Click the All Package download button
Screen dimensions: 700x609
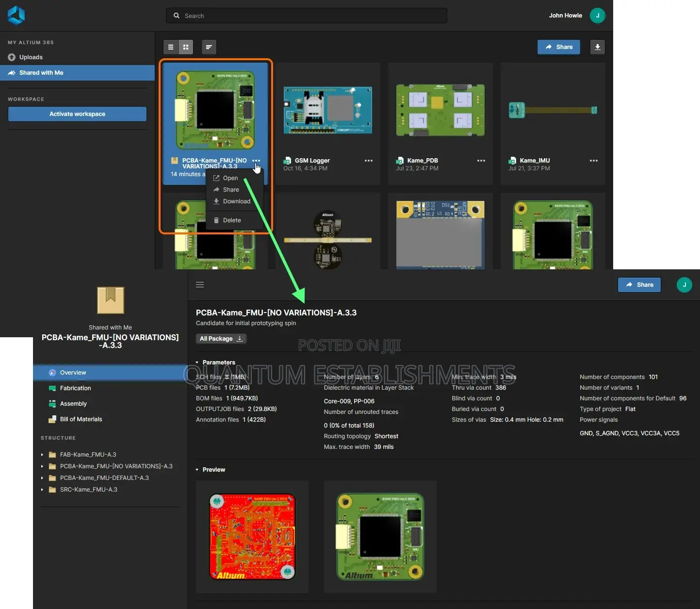pyautogui.click(x=221, y=339)
